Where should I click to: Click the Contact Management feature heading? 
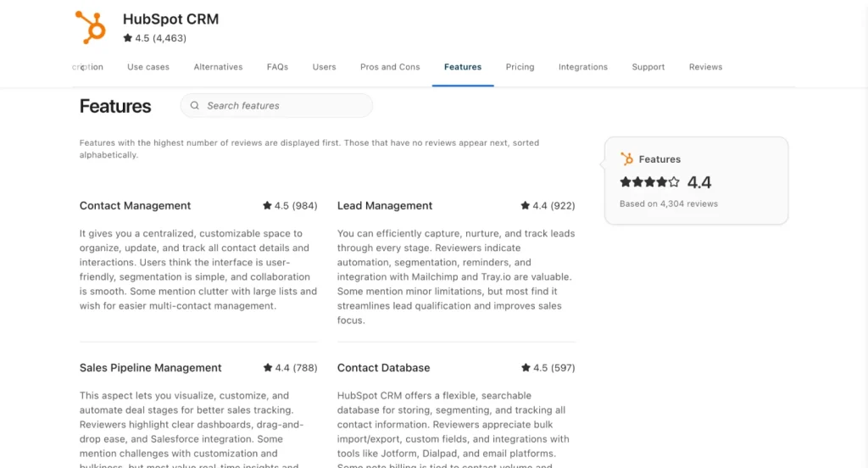click(x=135, y=205)
